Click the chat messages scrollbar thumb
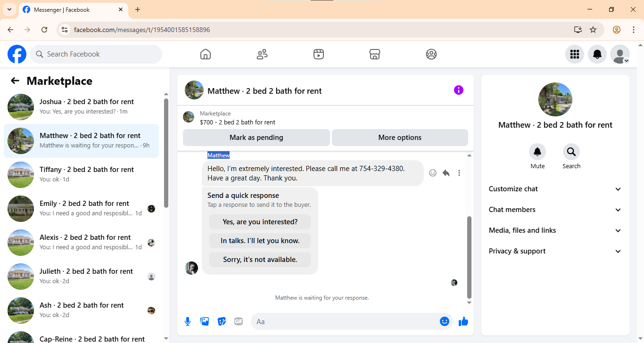The height and width of the screenshot is (343, 644). tap(469, 257)
